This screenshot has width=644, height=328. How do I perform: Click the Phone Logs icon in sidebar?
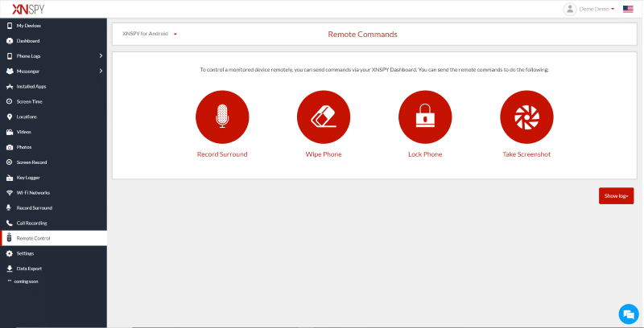(10, 56)
